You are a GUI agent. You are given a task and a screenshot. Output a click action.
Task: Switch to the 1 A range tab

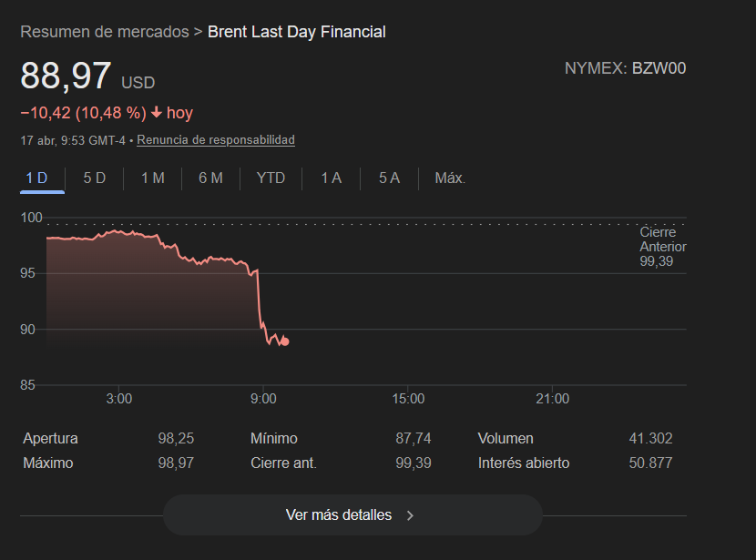(x=331, y=178)
